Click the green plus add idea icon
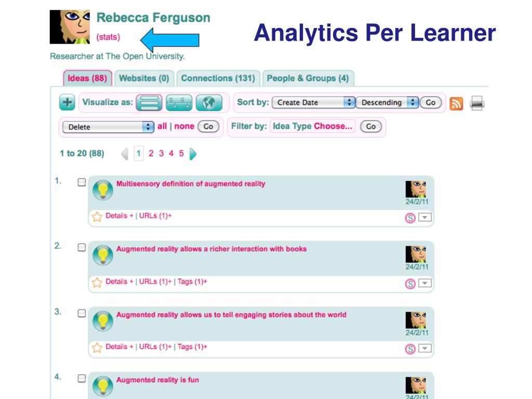The height and width of the screenshot is (399, 532). pyautogui.click(x=67, y=102)
